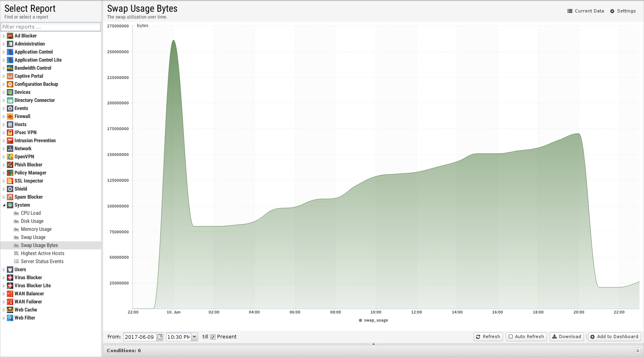Expand the Network tree node

pos(4,149)
